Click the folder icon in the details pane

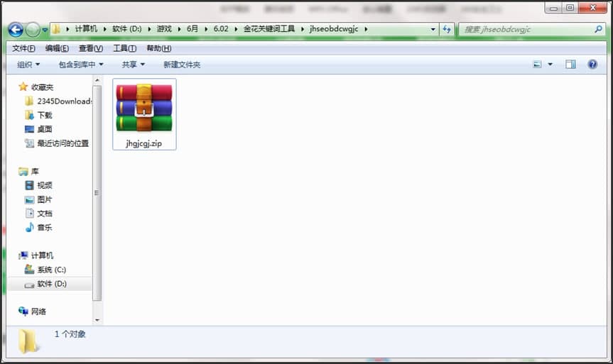click(28, 341)
